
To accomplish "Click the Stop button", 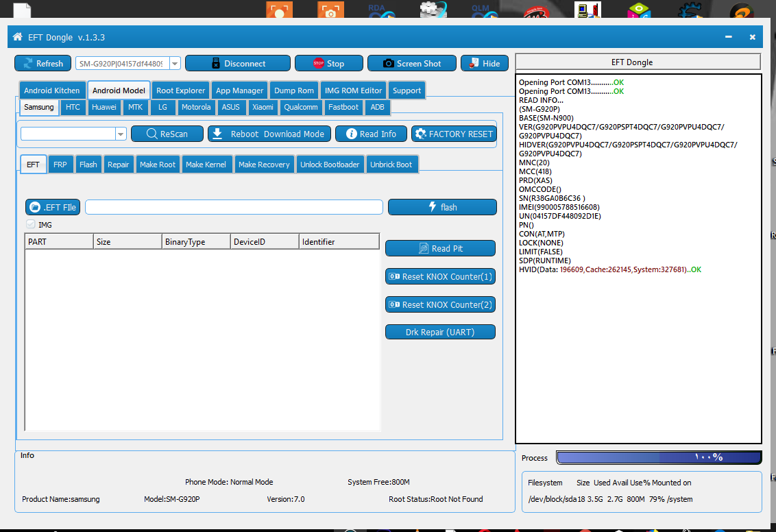I will tap(328, 63).
